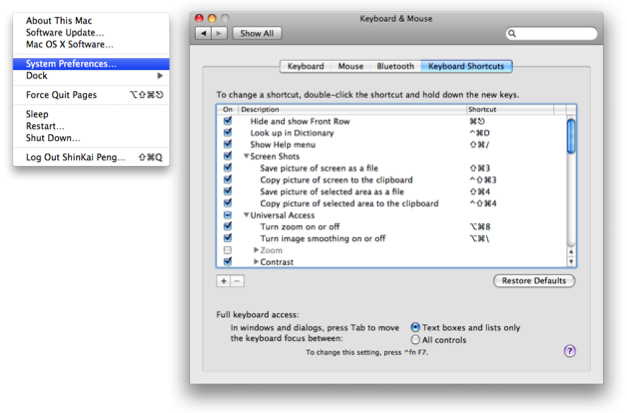Click the magnifying glass search icon
This screenshot has width=627, height=413.
512,34
